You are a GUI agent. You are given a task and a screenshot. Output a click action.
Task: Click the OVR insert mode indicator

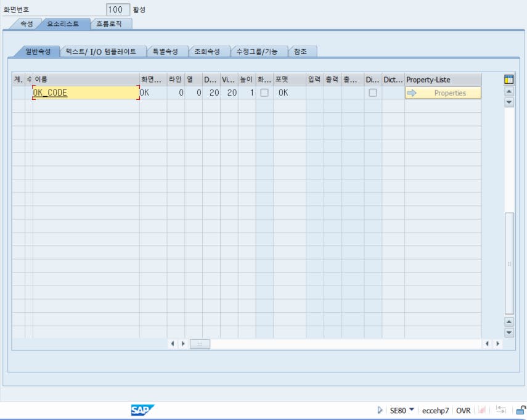pos(463,410)
